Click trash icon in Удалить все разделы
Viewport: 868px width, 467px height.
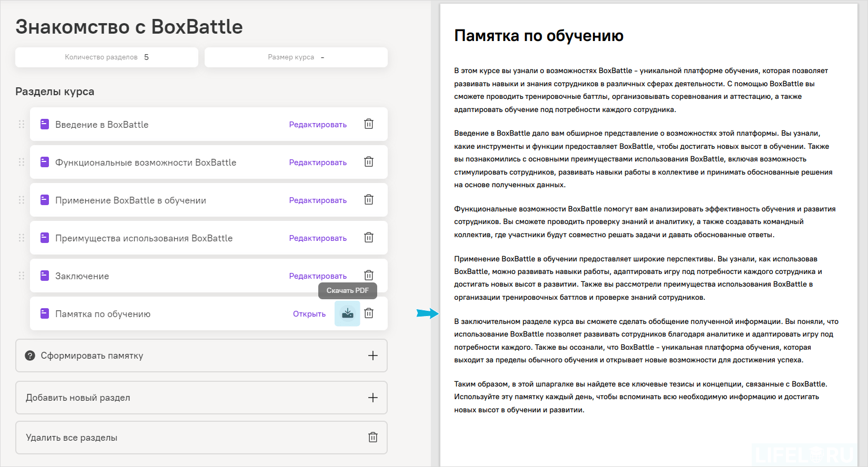click(x=373, y=437)
